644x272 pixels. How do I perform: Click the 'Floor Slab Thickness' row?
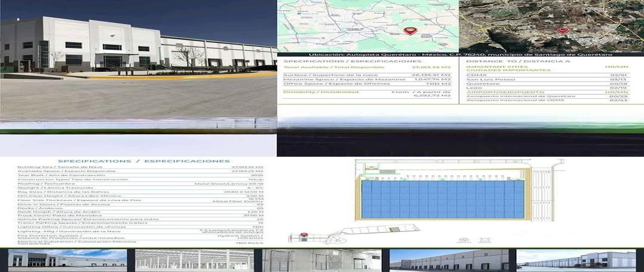141,200
